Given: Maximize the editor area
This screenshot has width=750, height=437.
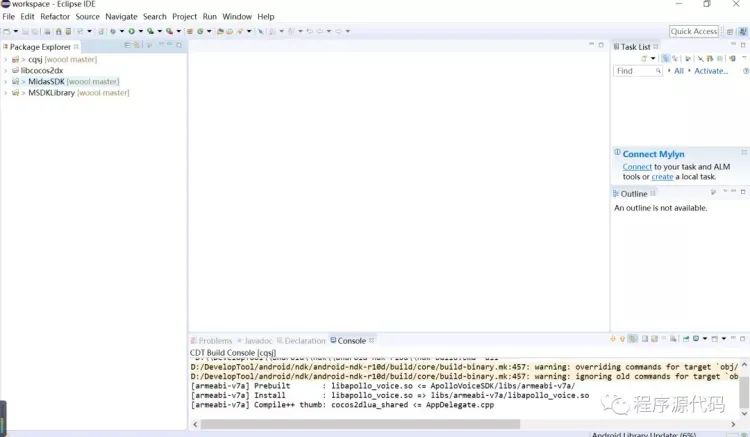Looking at the screenshot, I should 601,45.
